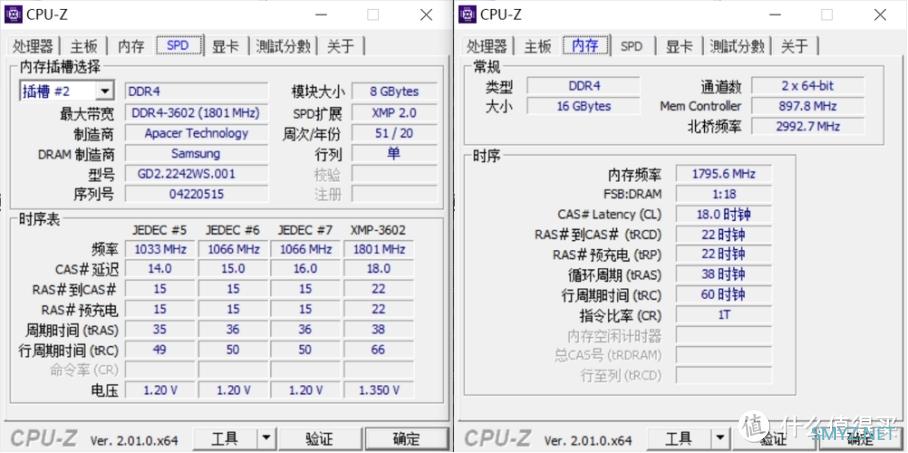The height and width of the screenshot is (453, 908).
Task: Close the left CPU-Z window
Action: [x=427, y=15]
